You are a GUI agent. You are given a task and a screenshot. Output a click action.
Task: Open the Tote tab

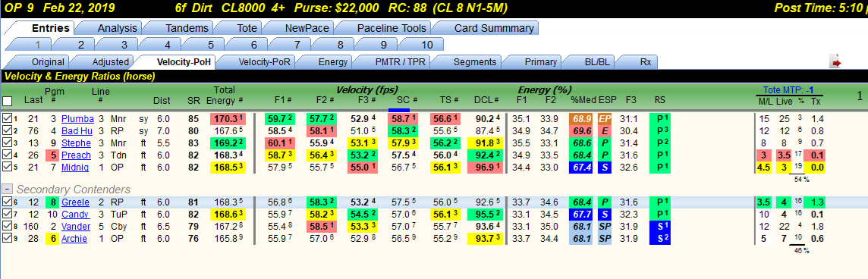pyautogui.click(x=247, y=28)
